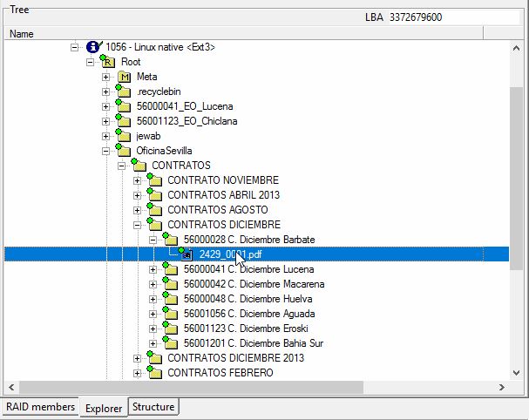Click the Linux native Ext3 partition icon
Screen dimensions: 529x420
pos(93,47)
